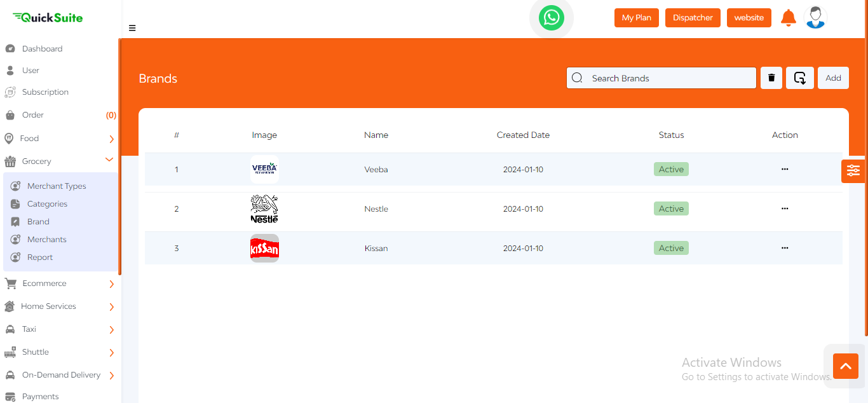Click the Add brand button

pos(833,78)
